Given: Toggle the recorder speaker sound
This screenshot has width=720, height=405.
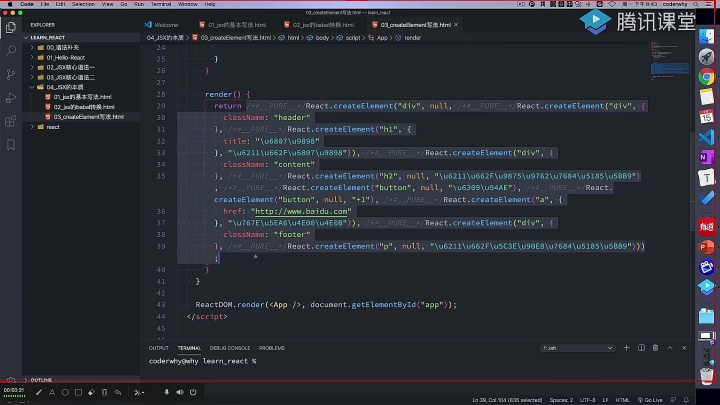Looking at the screenshot, I should coord(180,392).
